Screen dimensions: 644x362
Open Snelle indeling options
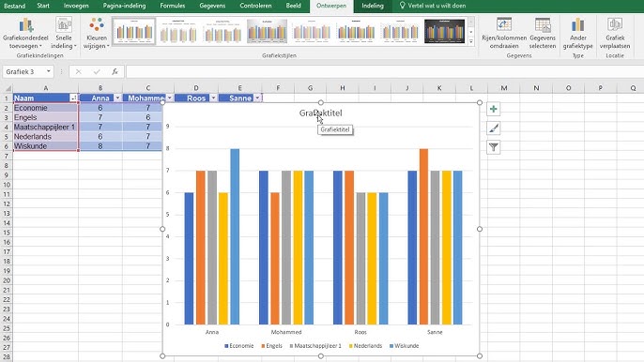coord(64,33)
